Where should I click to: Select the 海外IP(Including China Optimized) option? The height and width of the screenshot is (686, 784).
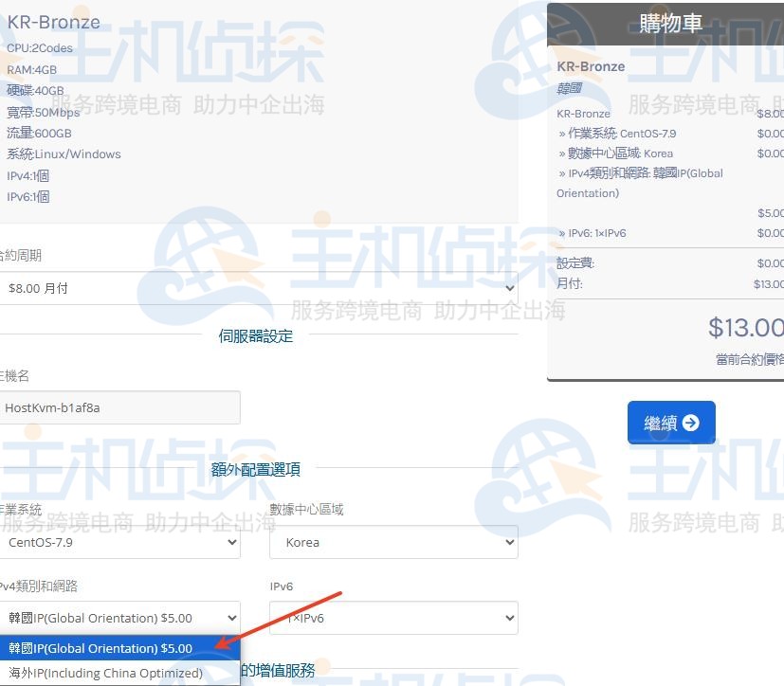coord(120,672)
